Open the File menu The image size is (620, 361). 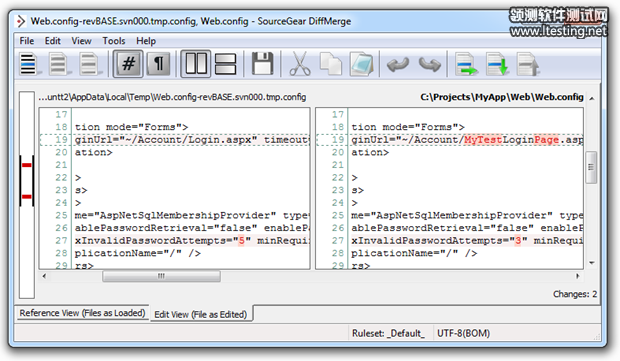[x=26, y=41]
